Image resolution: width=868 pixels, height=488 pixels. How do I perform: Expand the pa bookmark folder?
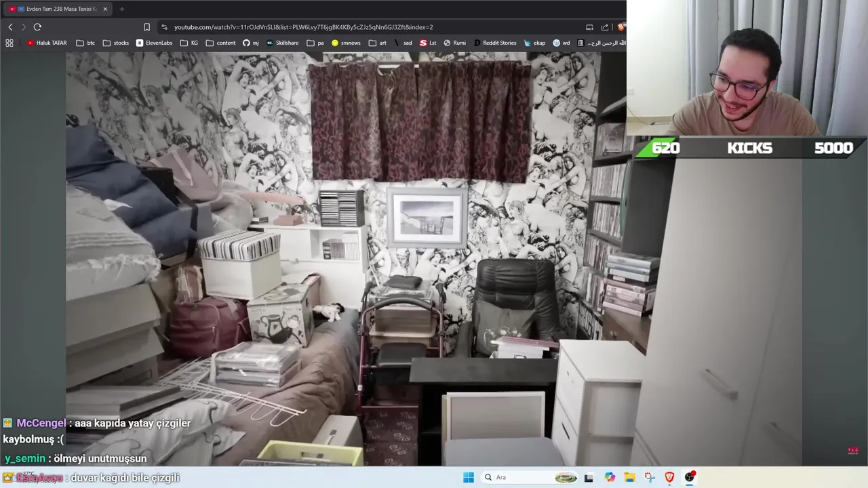coord(315,43)
